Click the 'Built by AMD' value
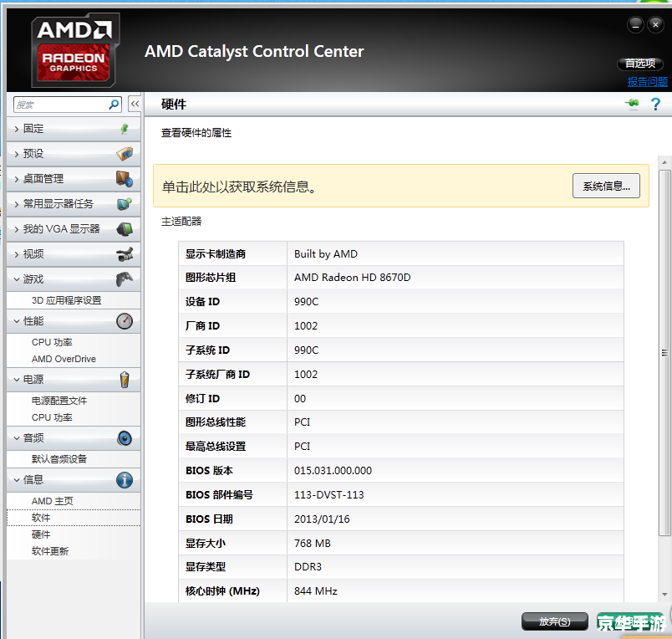672x639 pixels. pyautogui.click(x=326, y=254)
